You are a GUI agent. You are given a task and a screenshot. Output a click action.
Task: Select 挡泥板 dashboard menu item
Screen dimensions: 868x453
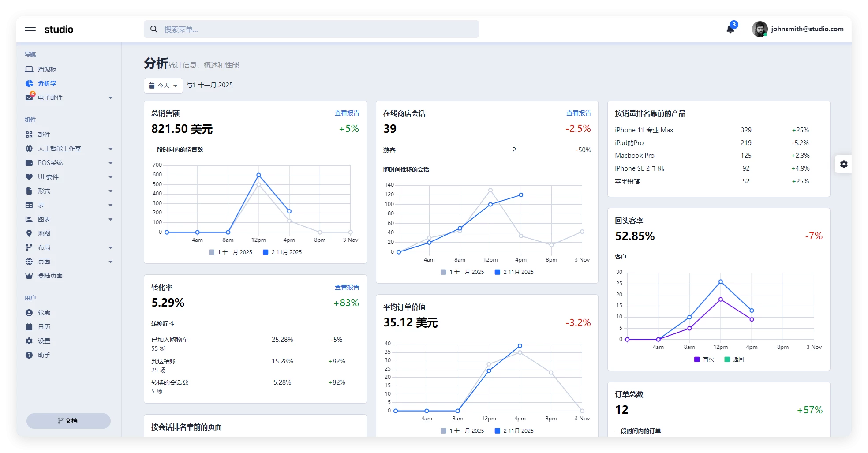pos(47,69)
